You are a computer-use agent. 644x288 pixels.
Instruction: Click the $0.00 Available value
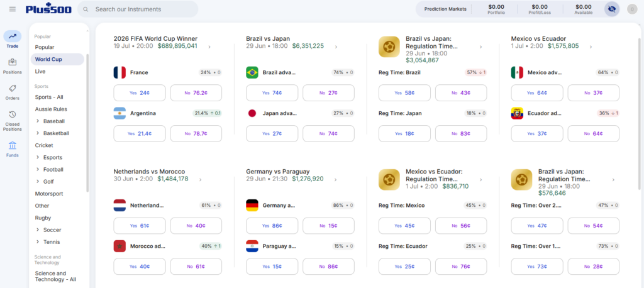(583, 6)
